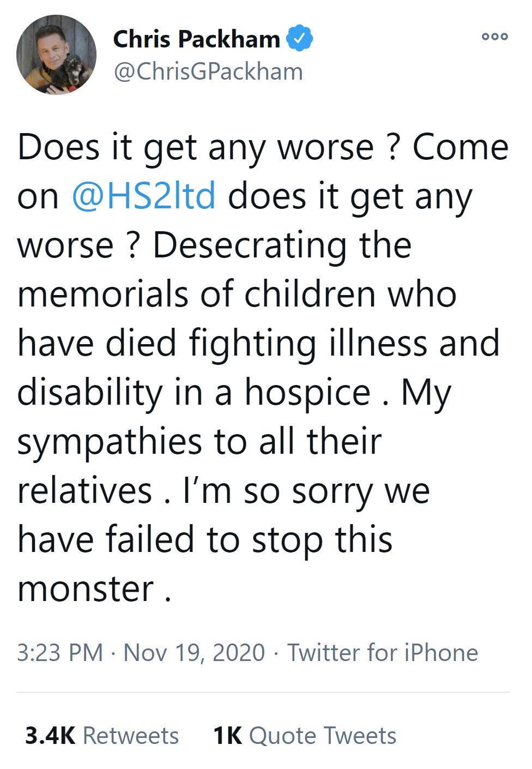Click the word "Desecrating" in the tweet
Screen dimensions: 532x769
(x=250, y=245)
